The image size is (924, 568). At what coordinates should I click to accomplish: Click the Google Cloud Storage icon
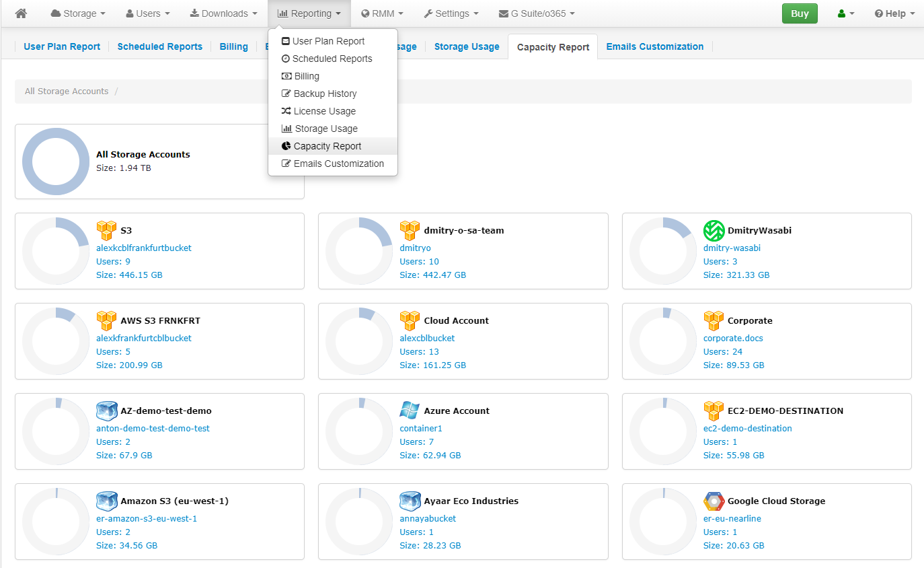714,501
